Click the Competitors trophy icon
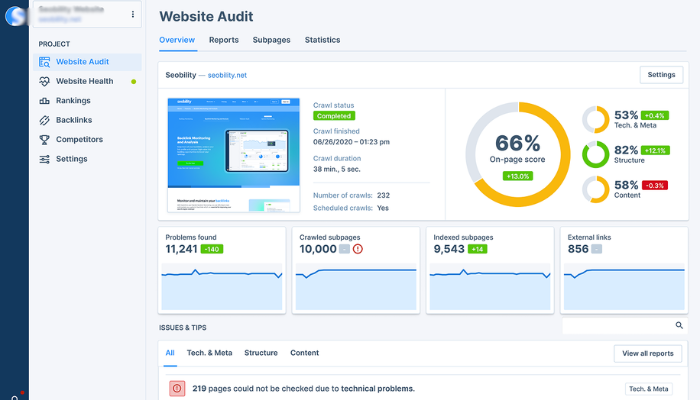700x400 pixels. click(44, 140)
